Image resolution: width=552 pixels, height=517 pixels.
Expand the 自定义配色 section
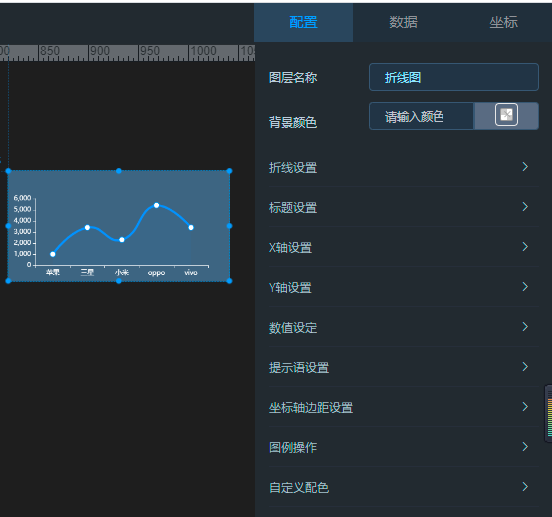(x=404, y=487)
